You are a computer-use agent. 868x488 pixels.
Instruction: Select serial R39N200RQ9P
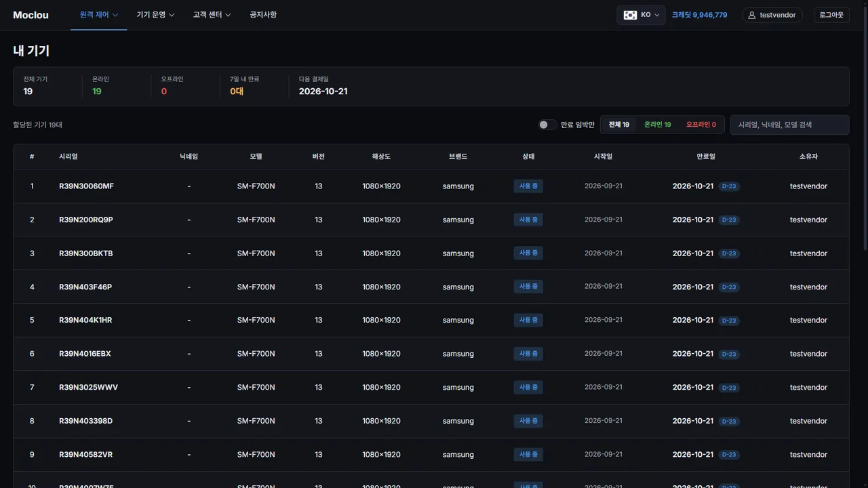tap(86, 220)
